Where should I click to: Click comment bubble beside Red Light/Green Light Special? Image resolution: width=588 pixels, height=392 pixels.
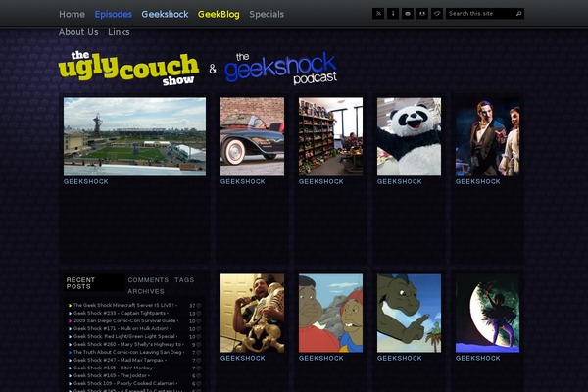199,337
